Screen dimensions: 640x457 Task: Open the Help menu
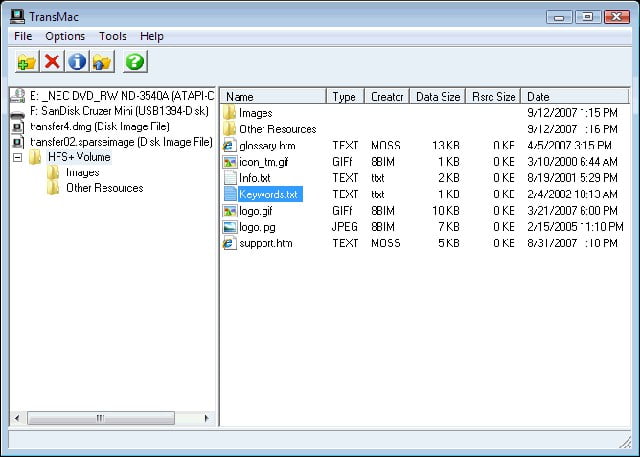tap(152, 36)
